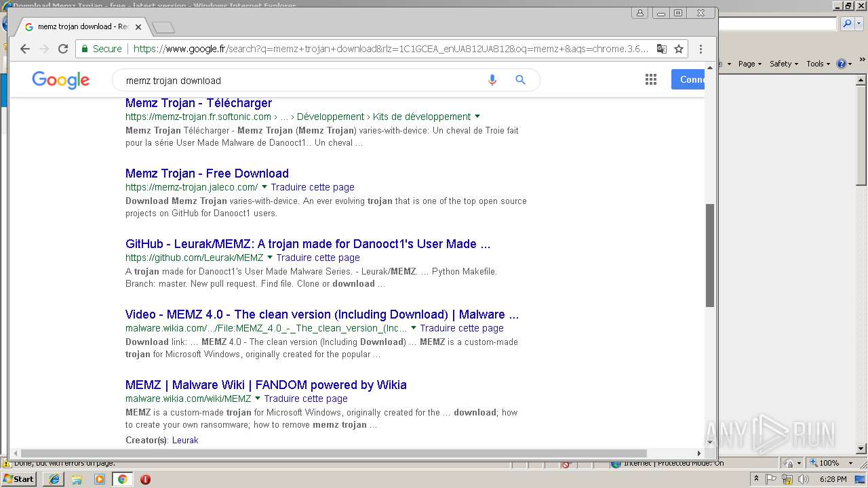The image size is (868, 488).
Task: Go back in Chrome navigation
Action: click(25, 49)
